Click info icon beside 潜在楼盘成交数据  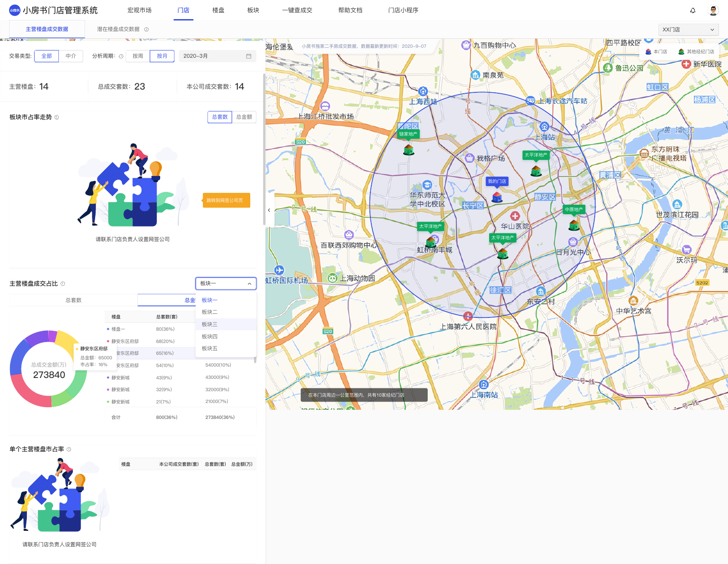coord(147,29)
